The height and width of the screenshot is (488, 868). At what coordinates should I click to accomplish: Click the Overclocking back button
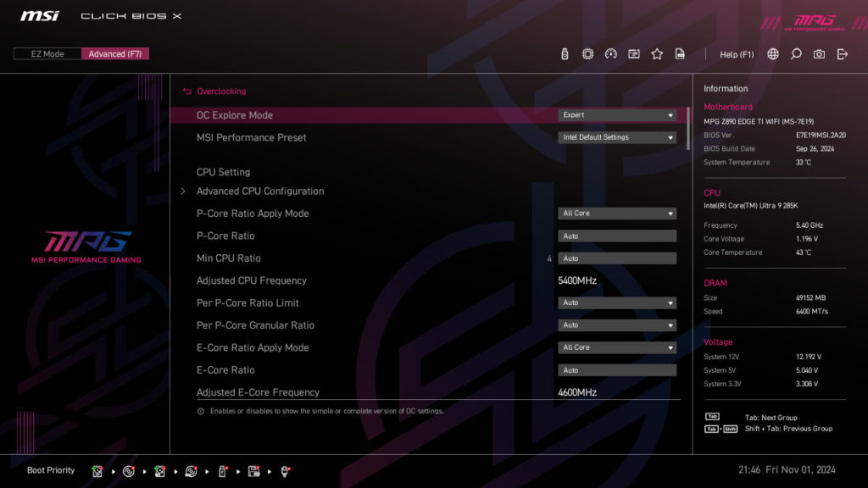214,91
